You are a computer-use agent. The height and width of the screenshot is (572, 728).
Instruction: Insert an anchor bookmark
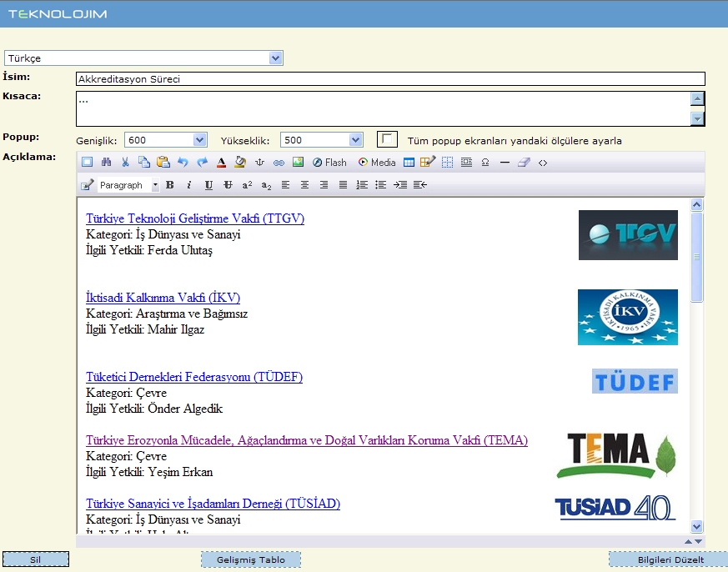click(x=259, y=162)
